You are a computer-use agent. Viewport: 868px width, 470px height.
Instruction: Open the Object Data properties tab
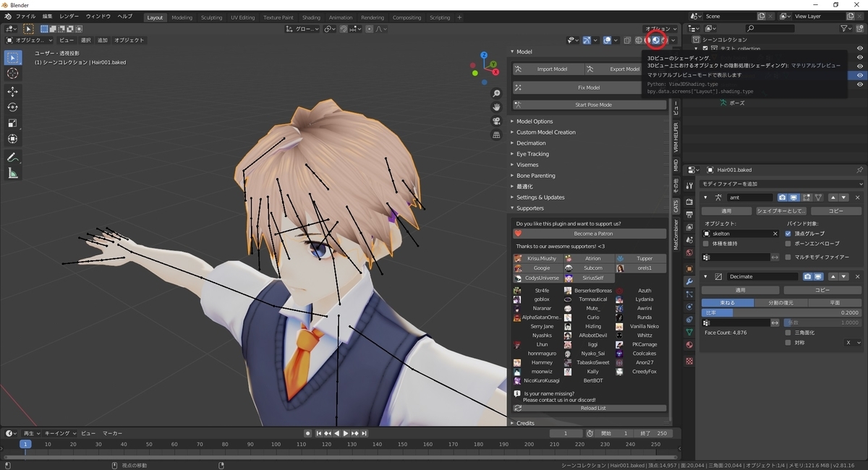[689, 332]
